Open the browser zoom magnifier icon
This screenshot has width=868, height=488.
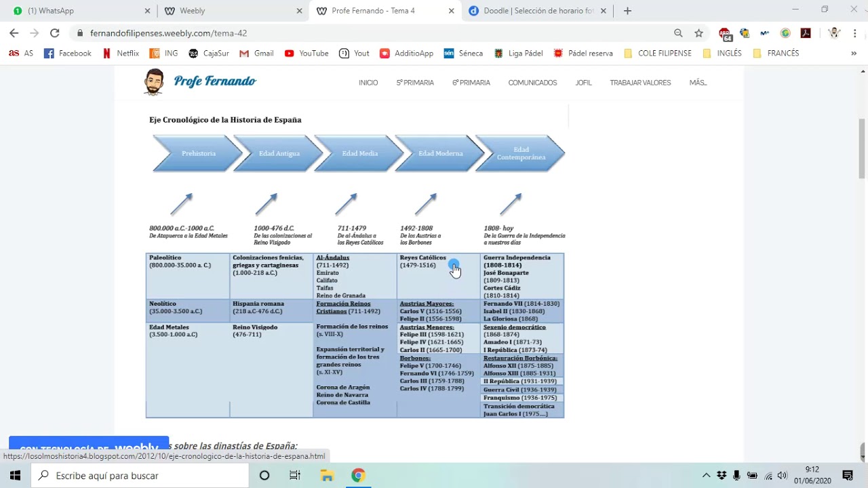tap(678, 33)
